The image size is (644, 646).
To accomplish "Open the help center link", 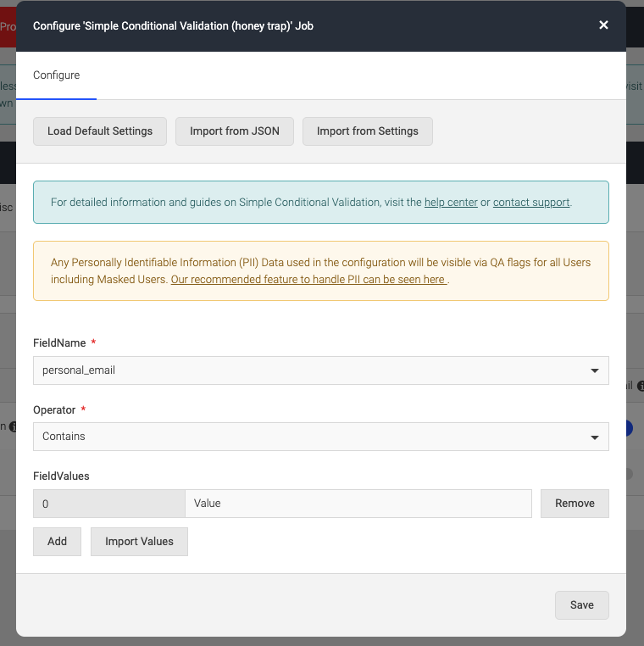I will (451, 203).
